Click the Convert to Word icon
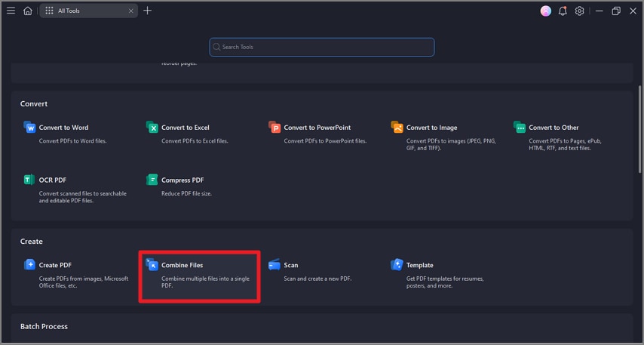The width and height of the screenshot is (644, 345). [29, 128]
